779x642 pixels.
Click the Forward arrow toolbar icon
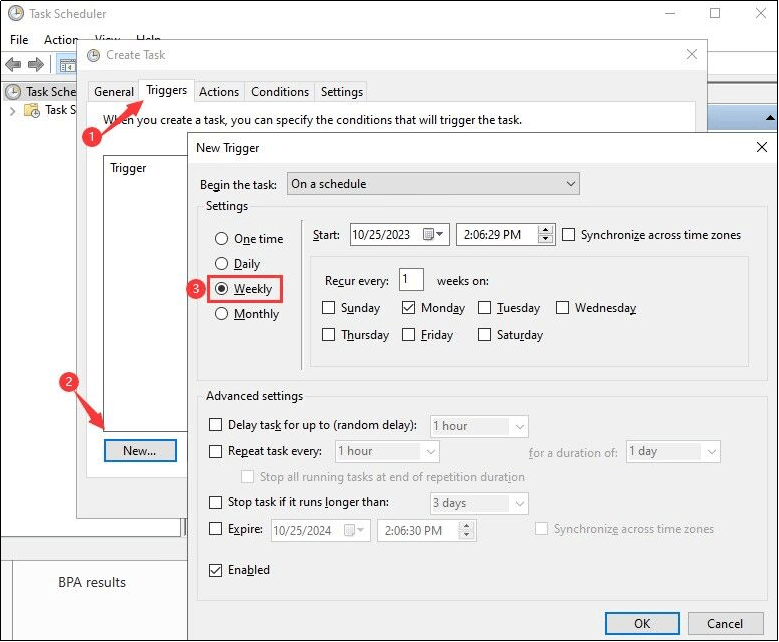click(36, 64)
